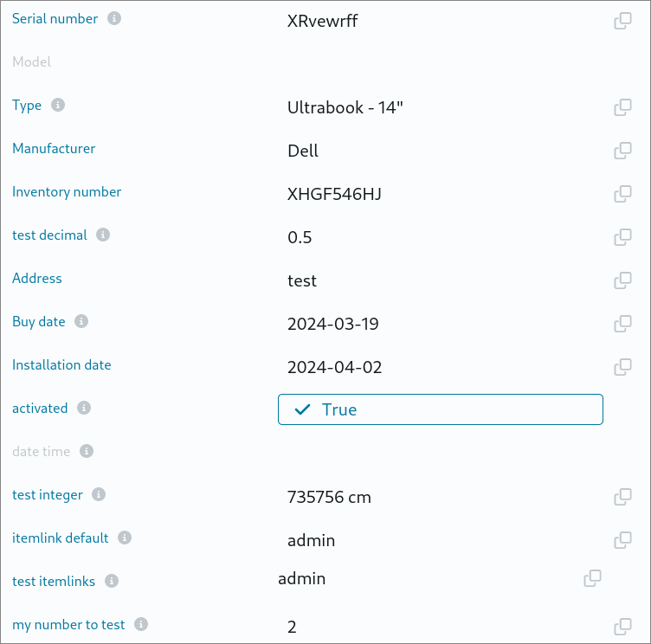The height and width of the screenshot is (644, 651).
Task: Copy the test integer value
Action: point(622,497)
